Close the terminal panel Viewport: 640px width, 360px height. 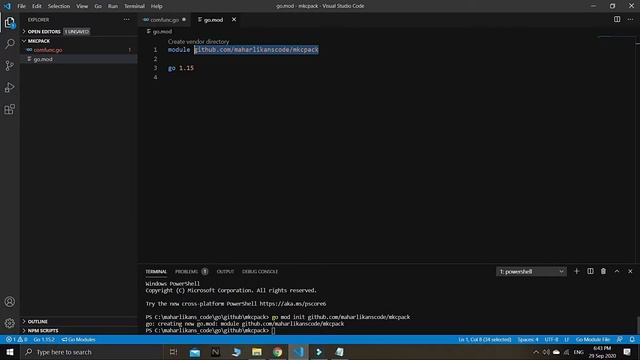point(630,271)
